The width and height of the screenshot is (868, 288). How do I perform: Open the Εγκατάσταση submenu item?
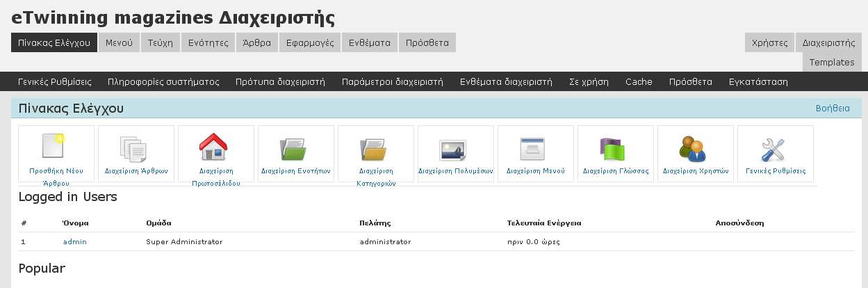[758, 81]
